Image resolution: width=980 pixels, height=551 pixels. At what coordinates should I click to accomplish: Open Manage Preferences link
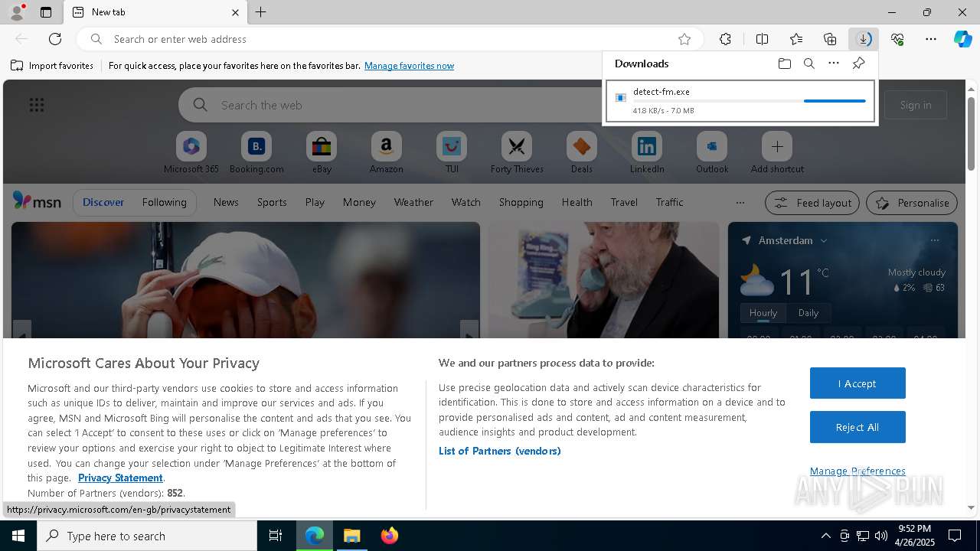tap(857, 471)
